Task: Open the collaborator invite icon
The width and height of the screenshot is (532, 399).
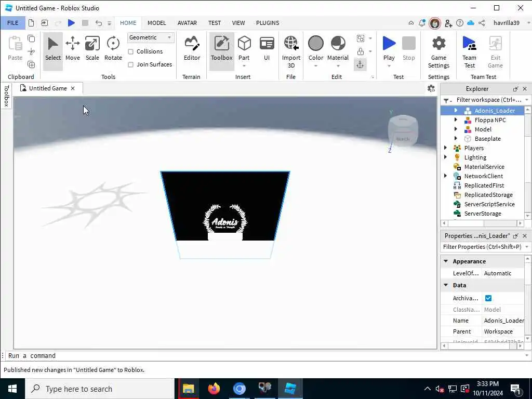Action: (448, 23)
